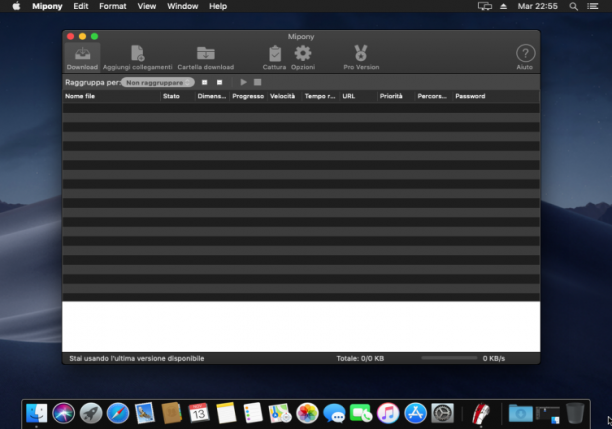Click the 'Totale: 0/0 KB' status text
Image resolution: width=612 pixels, height=429 pixels.
(x=360, y=358)
